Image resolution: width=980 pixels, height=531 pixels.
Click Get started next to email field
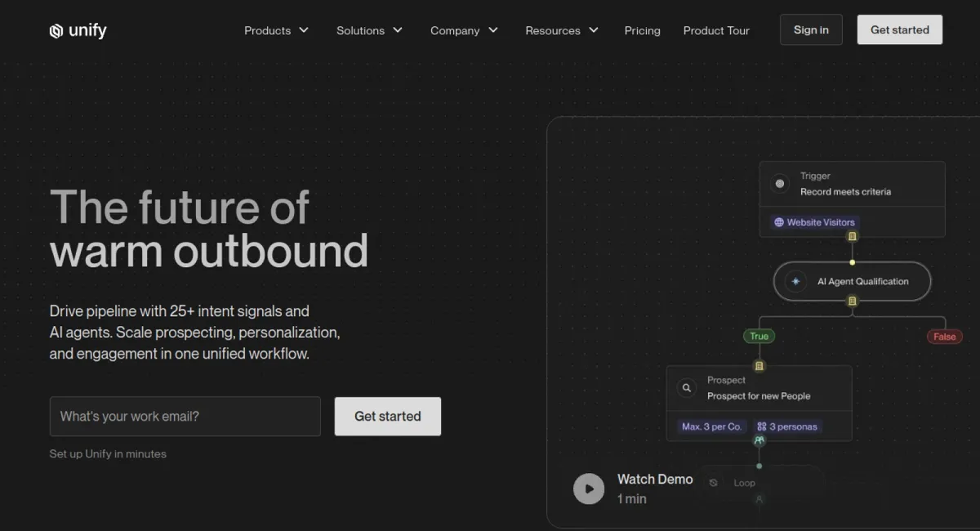388,417
